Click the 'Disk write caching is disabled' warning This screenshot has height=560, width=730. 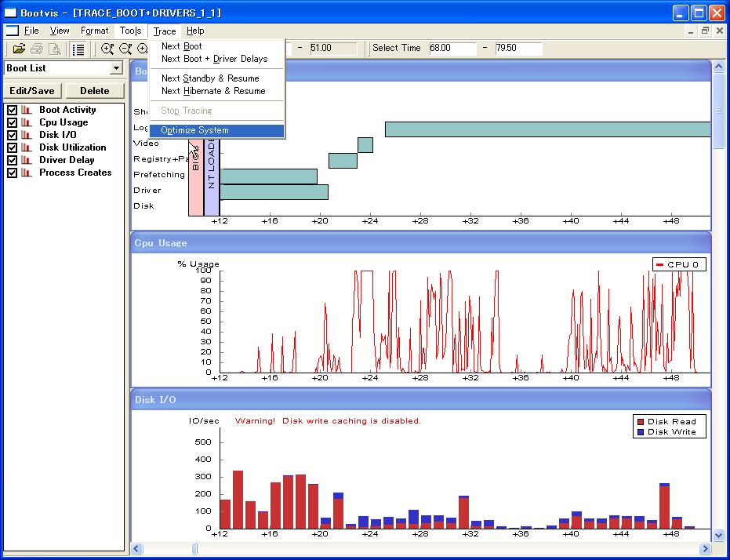(328, 421)
